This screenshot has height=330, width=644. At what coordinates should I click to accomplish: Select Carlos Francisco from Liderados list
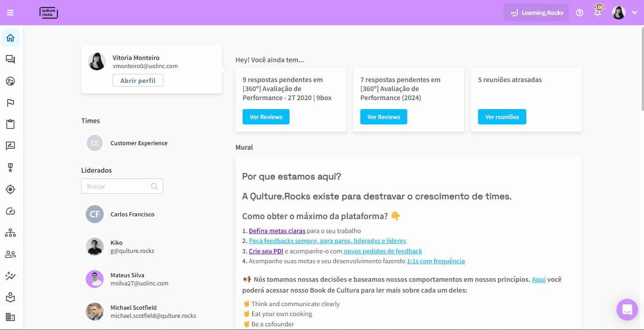click(x=132, y=214)
